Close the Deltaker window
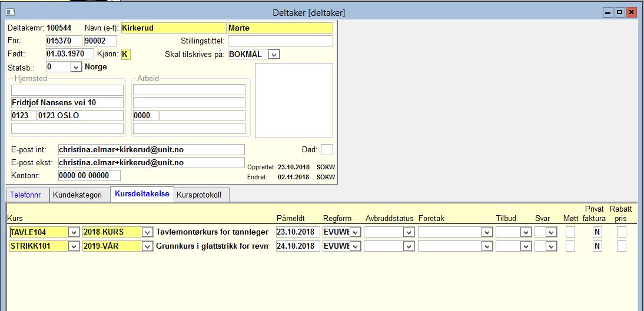 [x=630, y=13]
